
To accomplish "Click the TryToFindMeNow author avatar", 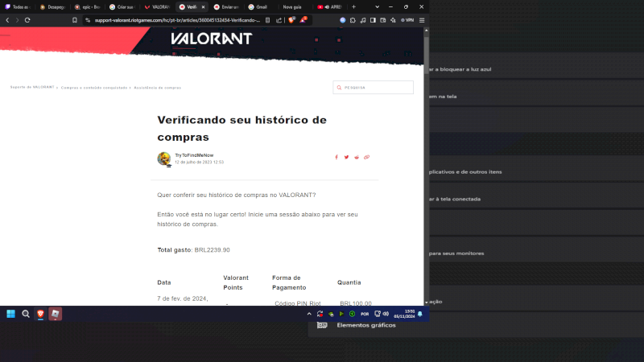I will pyautogui.click(x=164, y=158).
